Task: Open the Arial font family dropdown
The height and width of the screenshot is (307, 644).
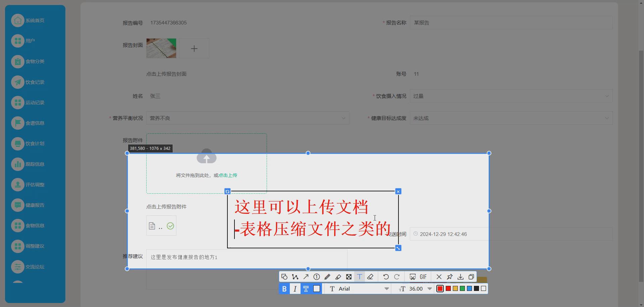Action: click(x=357, y=289)
